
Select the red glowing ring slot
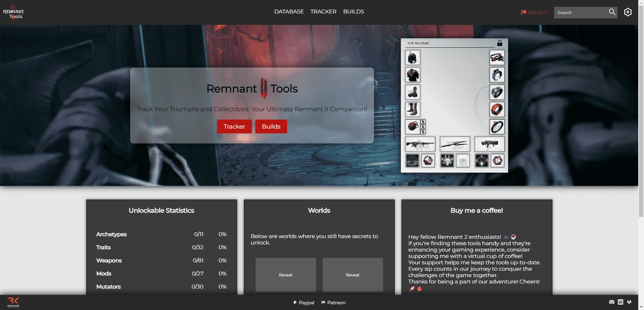click(497, 109)
